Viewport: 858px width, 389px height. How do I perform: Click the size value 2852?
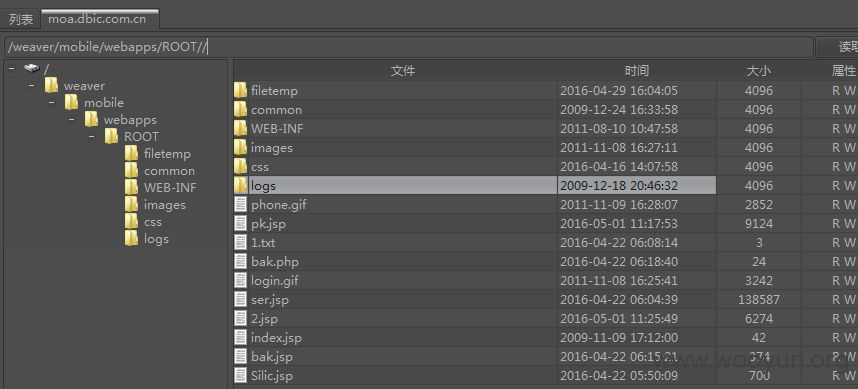(759, 205)
